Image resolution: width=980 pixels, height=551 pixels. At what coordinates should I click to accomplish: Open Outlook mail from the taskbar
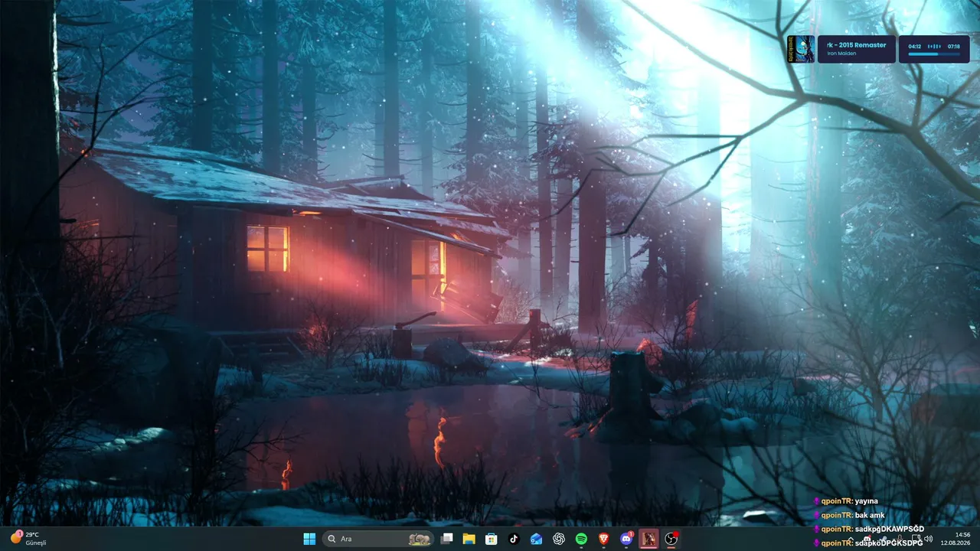(537, 539)
